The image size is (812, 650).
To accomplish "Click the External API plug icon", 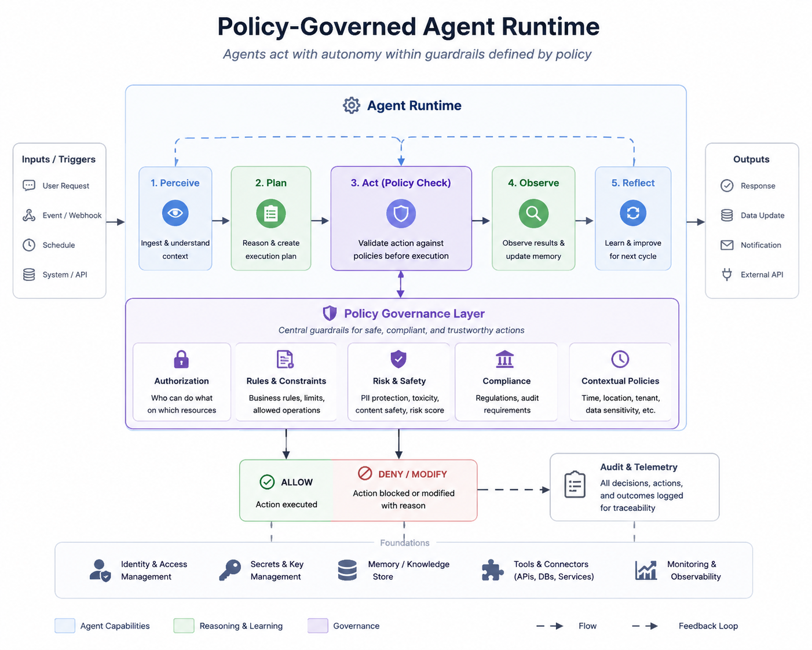I will [x=727, y=274].
